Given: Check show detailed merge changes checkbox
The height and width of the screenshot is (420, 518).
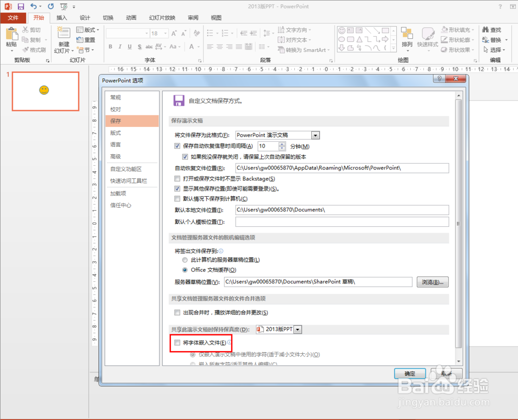Looking at the screenshot, I should tap(177, 312).
